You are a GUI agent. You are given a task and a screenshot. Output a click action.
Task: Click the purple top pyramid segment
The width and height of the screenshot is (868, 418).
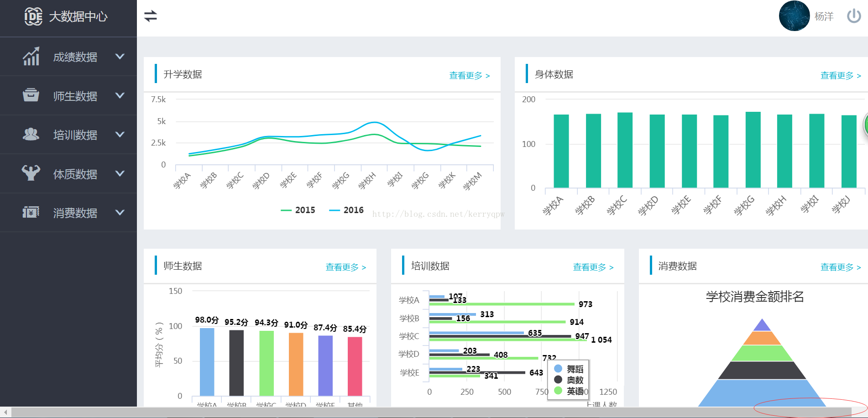[762, 326]
